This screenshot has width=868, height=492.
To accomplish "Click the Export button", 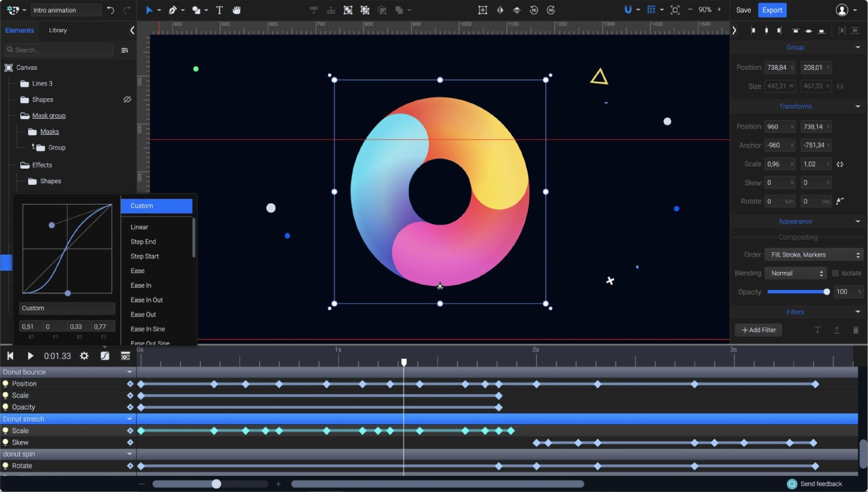I will (x=772, y=10).
